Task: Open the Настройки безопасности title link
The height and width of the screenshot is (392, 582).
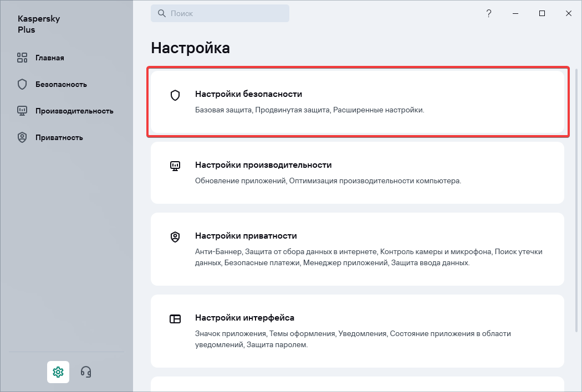Action: pyautogui.click(x=248, y=94)
